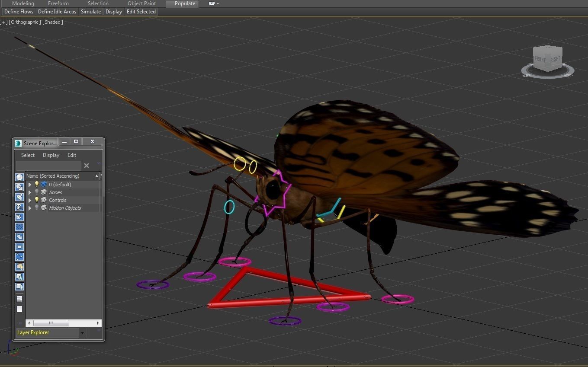
Task: Click the 3ds Max logo in Scene Explorer title
Action: click(x=18, y=143)
